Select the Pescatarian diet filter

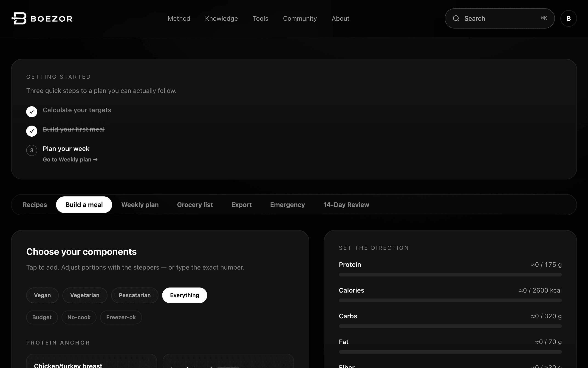pyautogui.click(x=135, y=295)
